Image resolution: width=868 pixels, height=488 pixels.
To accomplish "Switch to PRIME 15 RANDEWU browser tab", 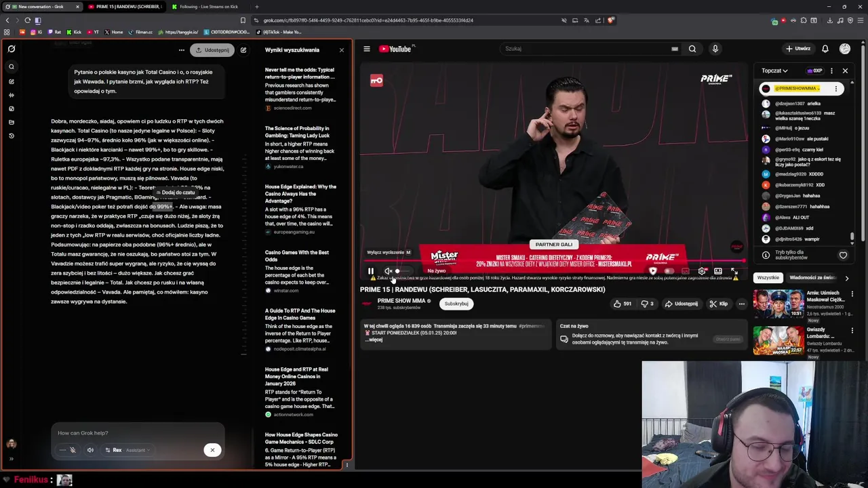I will point(125,7).
